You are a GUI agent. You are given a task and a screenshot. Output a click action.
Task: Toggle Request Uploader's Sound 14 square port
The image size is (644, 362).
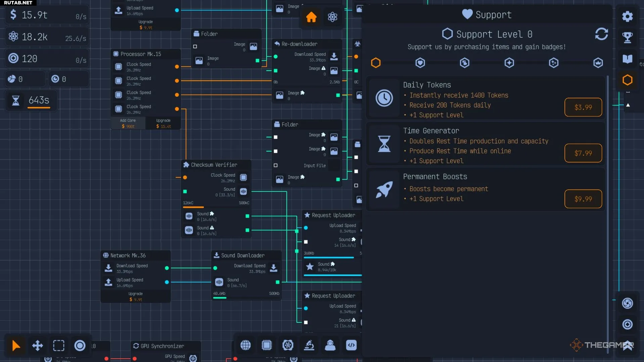[x=306, y=242]
